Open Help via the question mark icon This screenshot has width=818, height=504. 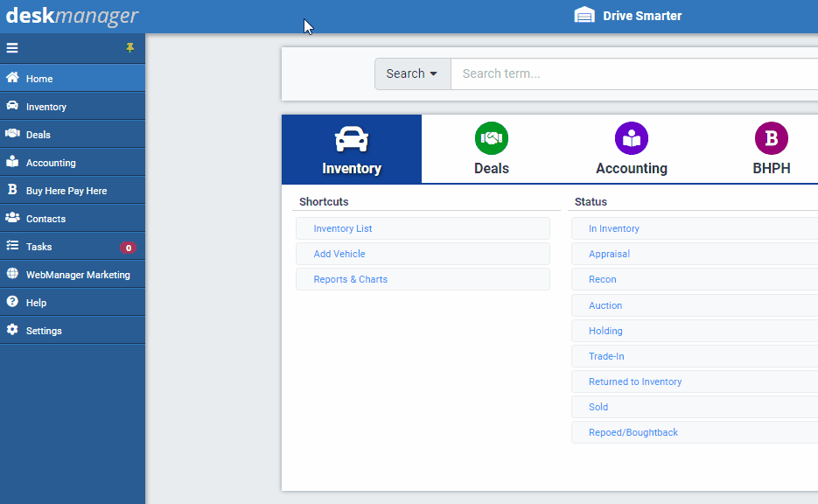click(12, 302)
